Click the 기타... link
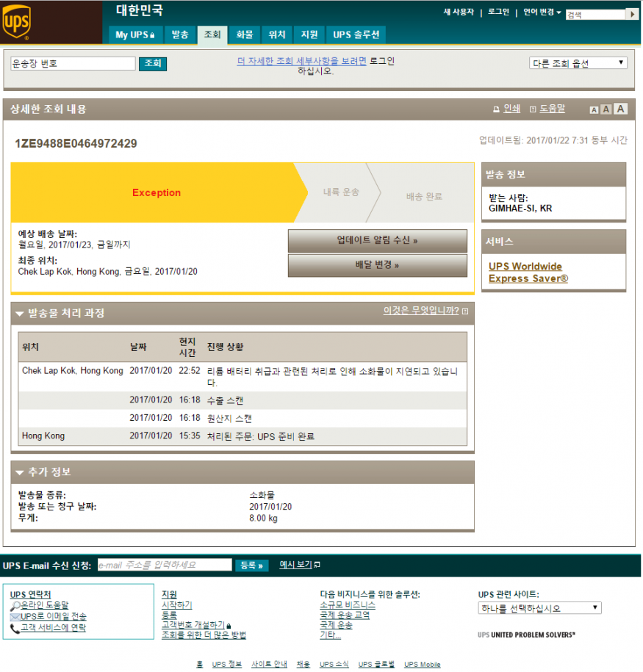This screenshot has width=643, height=672. pos(330,635)
